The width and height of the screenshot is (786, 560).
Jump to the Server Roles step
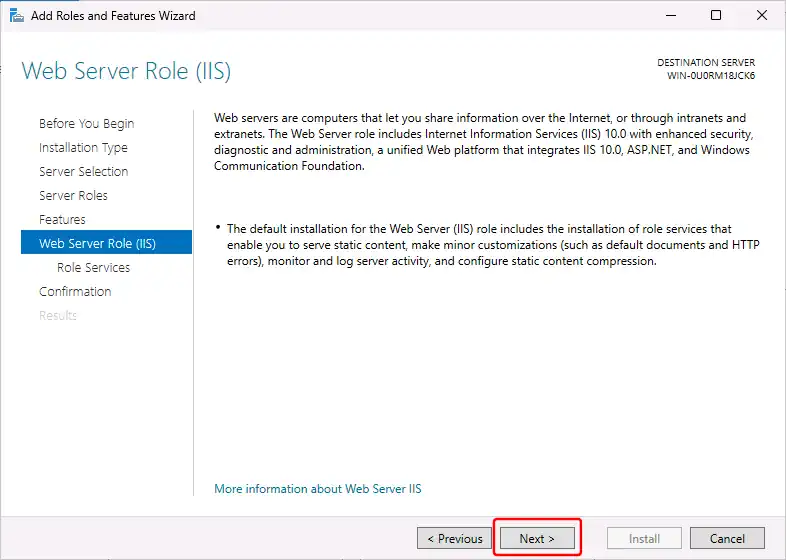click(73, 196)
